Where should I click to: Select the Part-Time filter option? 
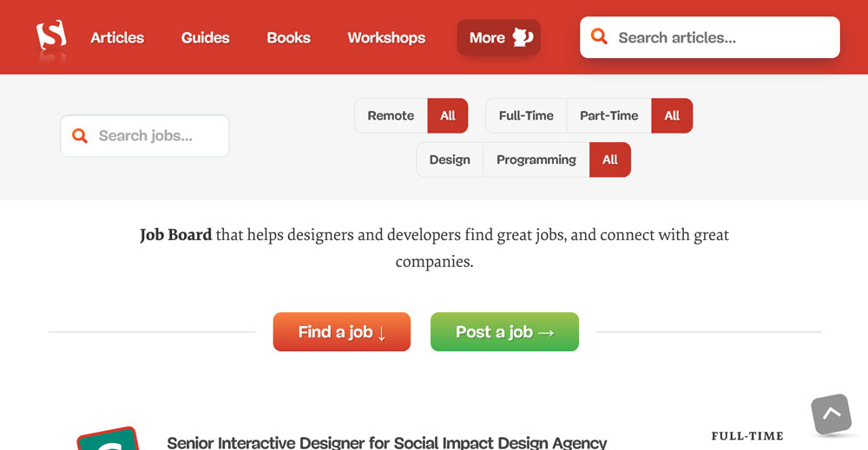(609, 115)
